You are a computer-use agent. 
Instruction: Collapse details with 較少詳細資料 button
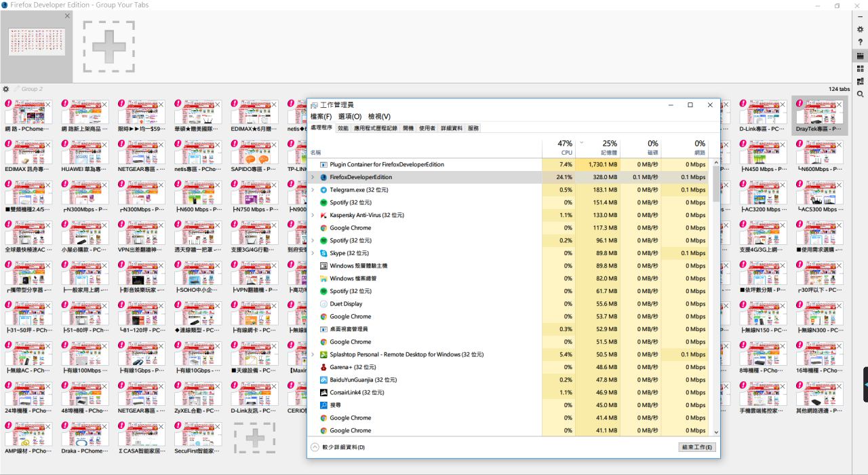click(x=338, y=447)
